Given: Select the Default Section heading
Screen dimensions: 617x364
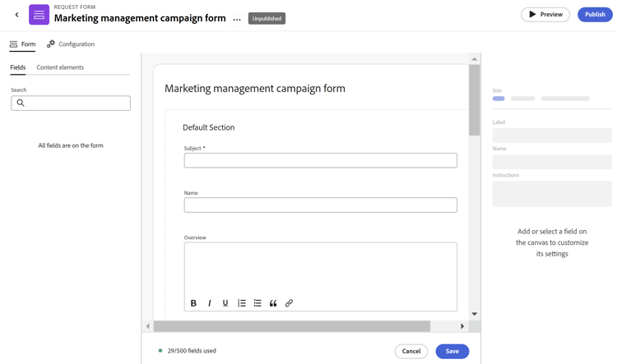Looking at the screenshot, I should [x=209, y=127].
